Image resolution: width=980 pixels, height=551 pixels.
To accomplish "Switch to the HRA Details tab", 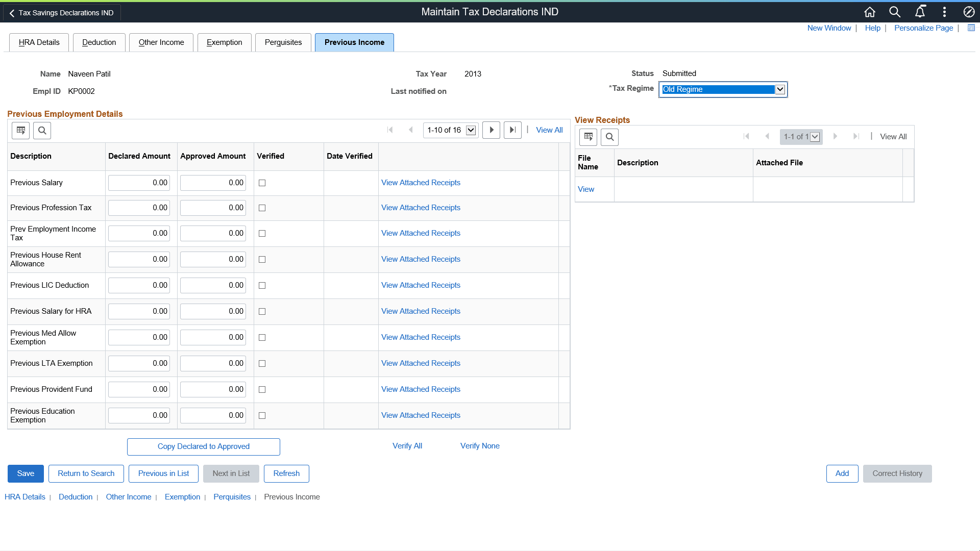I will click(39, 42).
